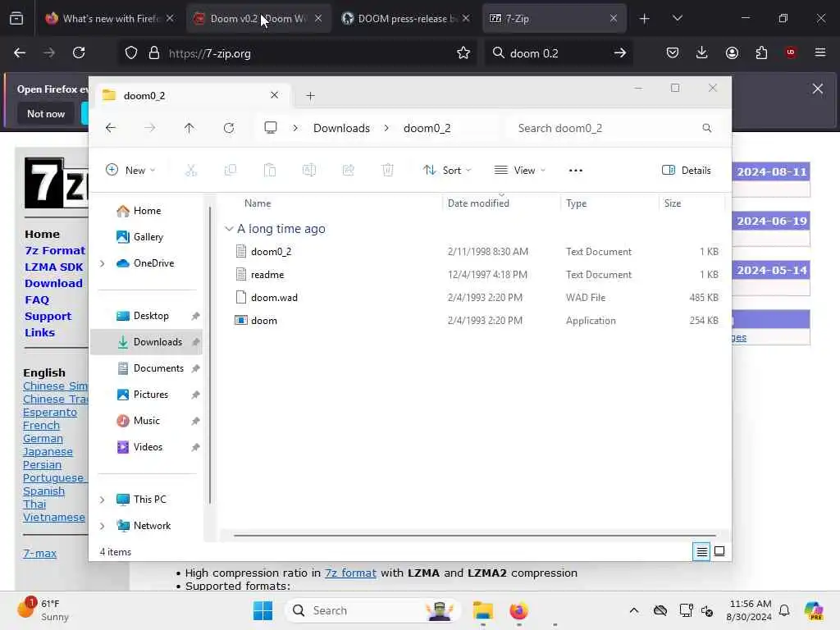Click the search magnifier in Explorer search box
The height and width of the screenshot is (630, 840).
(706, 128)
